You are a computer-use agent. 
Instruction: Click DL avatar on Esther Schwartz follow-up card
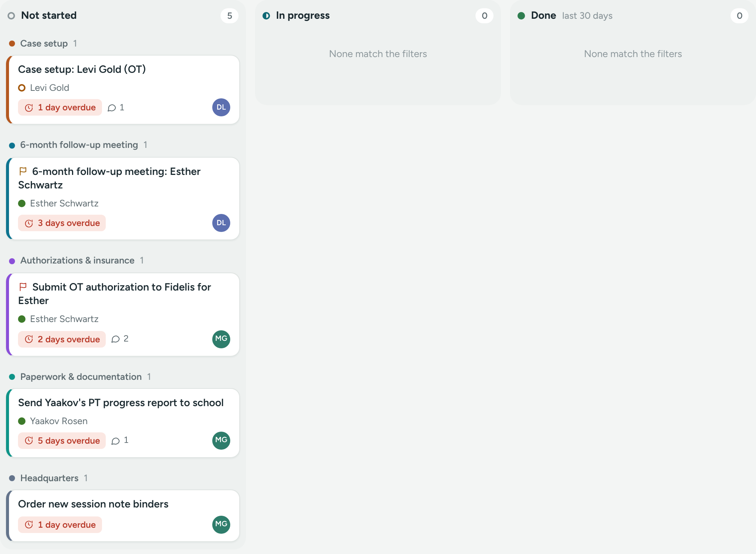click(x=221, y=223)
